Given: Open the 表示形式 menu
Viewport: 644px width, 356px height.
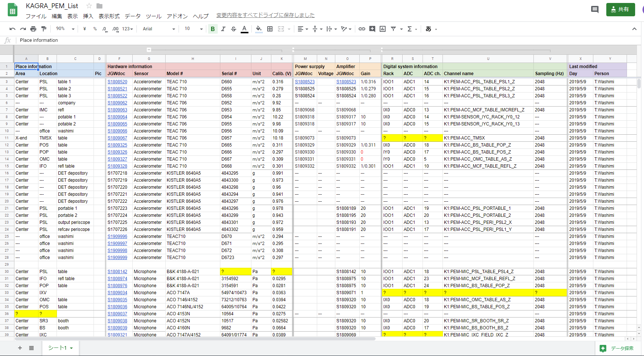Looking at the screenshot, I should [109, 16].
